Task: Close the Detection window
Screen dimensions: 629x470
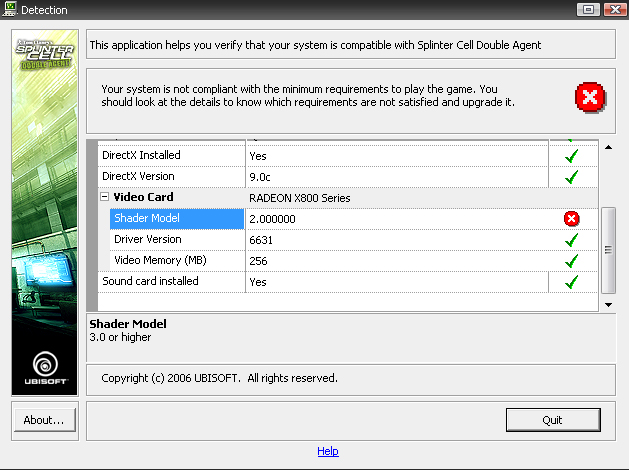Action: click(615, 9)
